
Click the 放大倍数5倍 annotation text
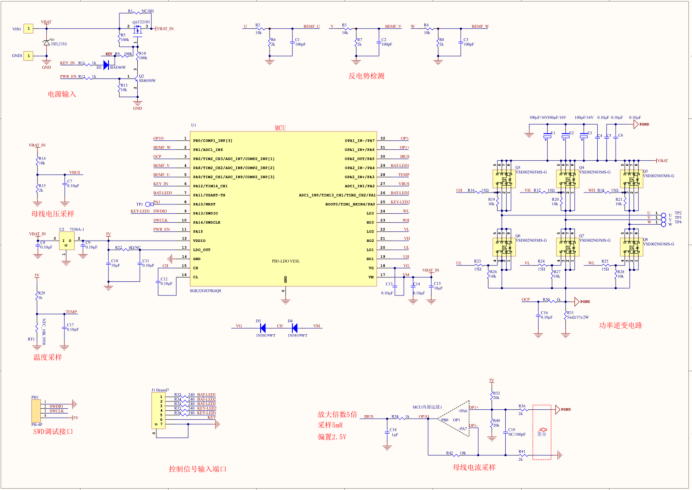click(x=337, y=415)
